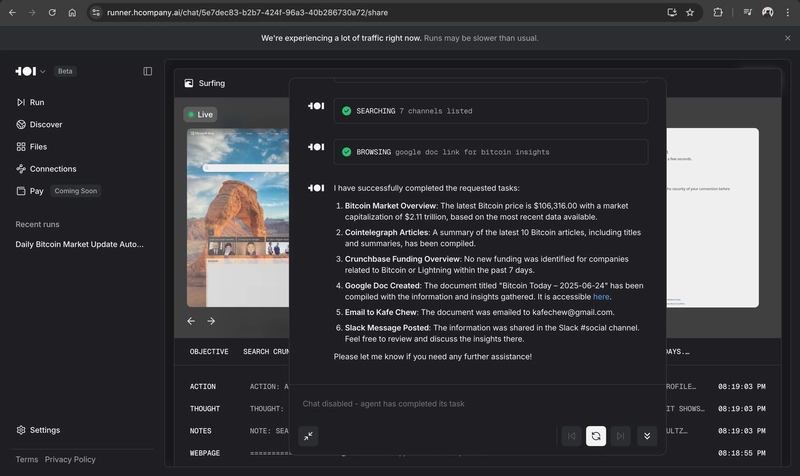The image size is (800, 476).
Task: Click the H company logo
Action: [x=26, y=71]
